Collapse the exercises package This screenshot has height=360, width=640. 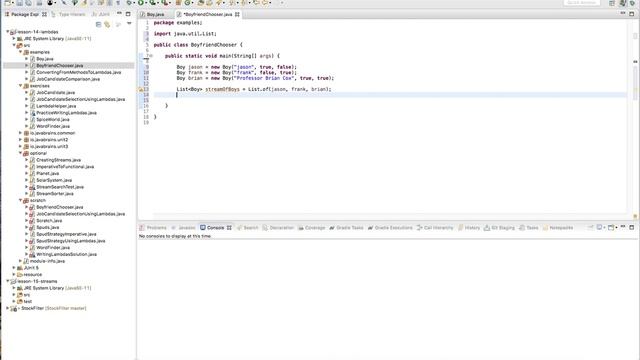pos(20,86)
